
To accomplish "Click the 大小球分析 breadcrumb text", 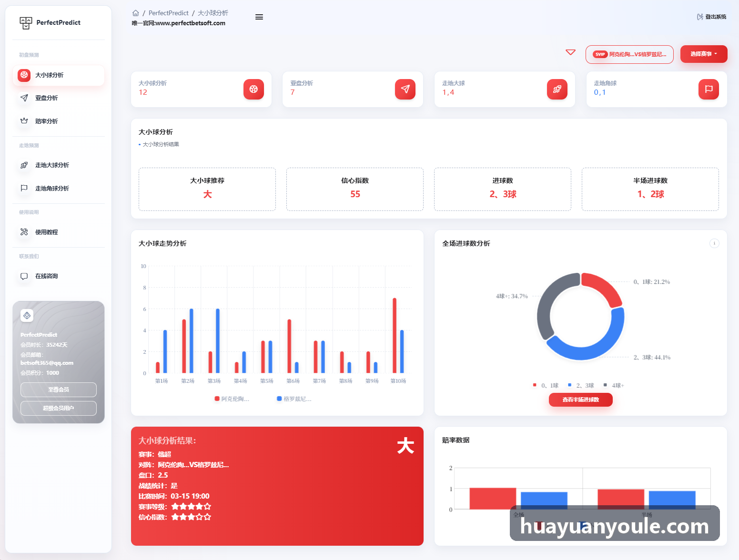I will pos(213,13).
